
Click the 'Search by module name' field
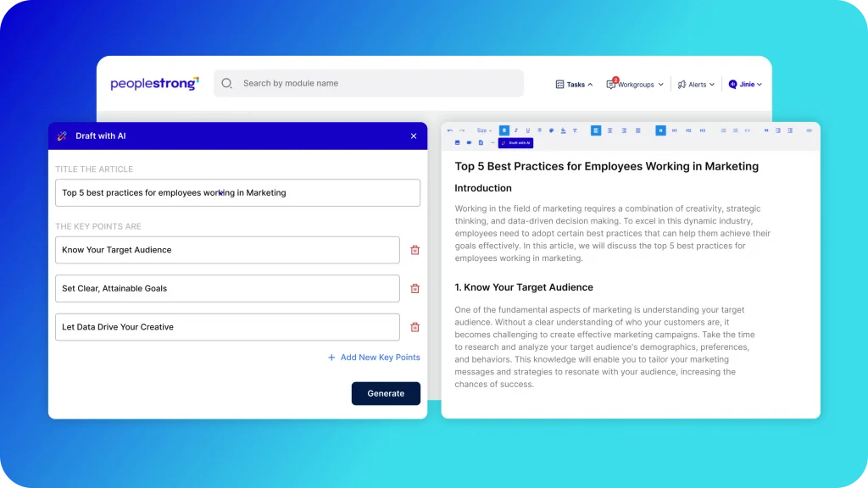coord(373,83)
